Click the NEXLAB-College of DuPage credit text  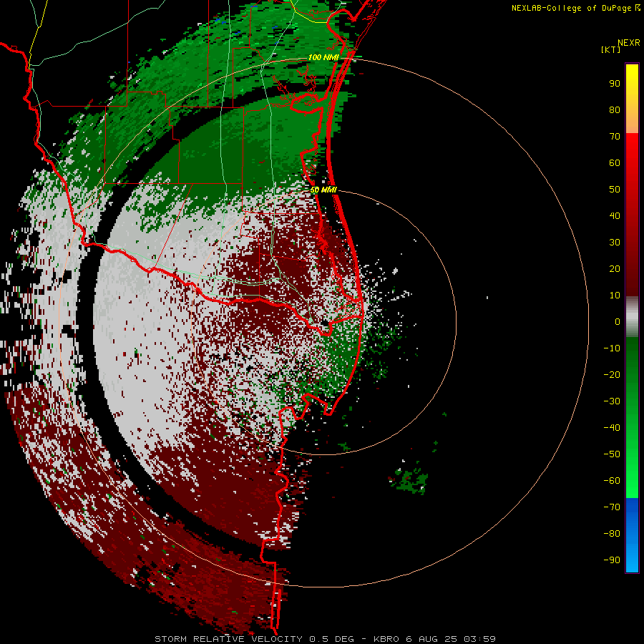coord(575,8)
